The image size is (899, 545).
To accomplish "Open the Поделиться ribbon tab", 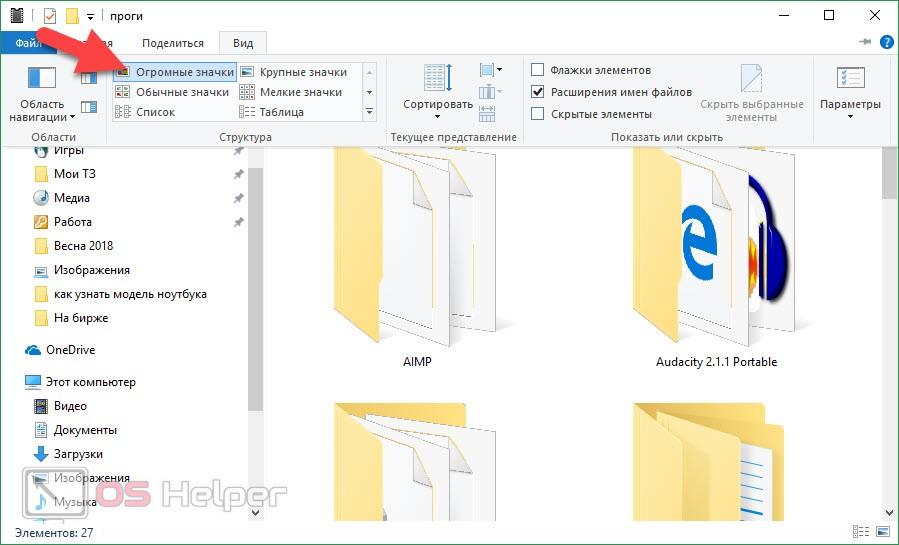I will [172, 43].
